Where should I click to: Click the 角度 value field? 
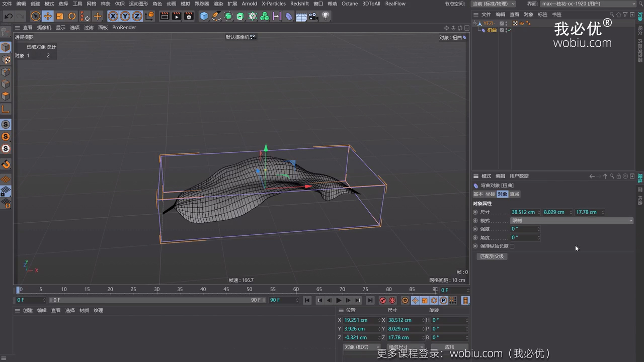tap(525, 237)
